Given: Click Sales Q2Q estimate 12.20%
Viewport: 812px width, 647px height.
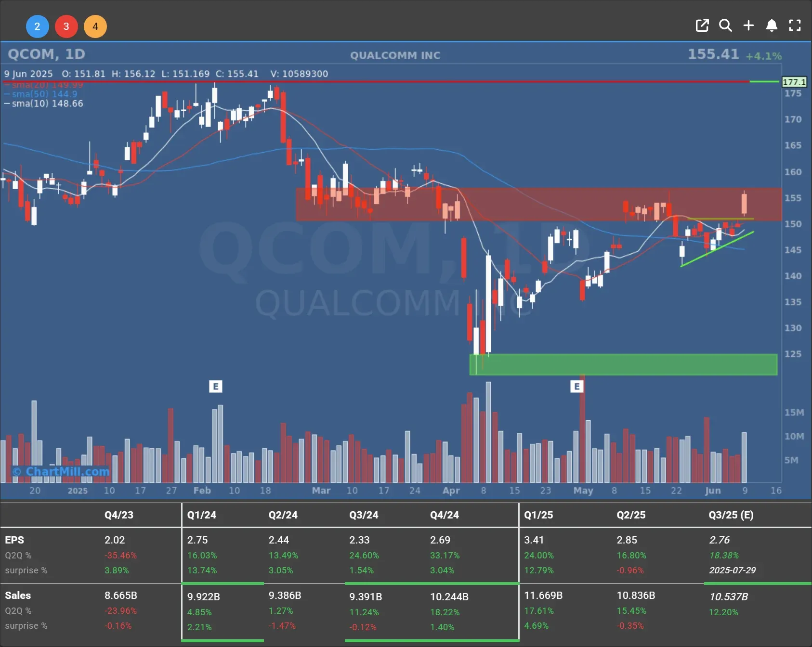Looking at the screenshot, I should [723, 612].
